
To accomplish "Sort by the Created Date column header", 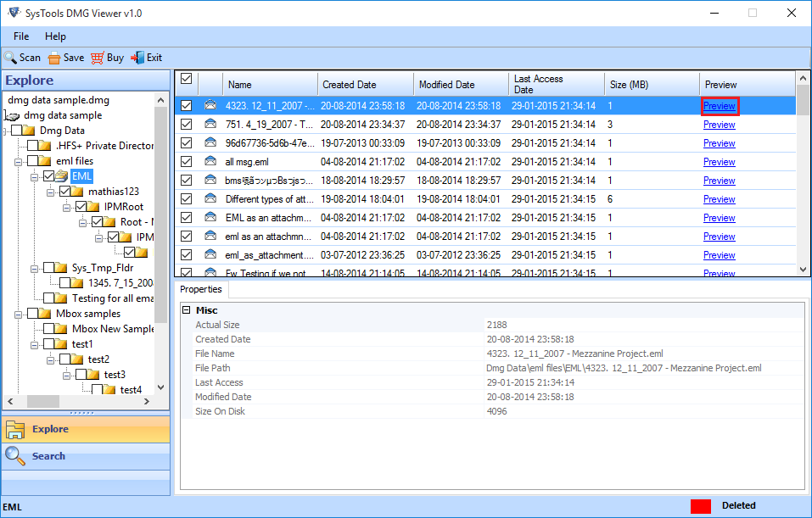I will point(366,84).
